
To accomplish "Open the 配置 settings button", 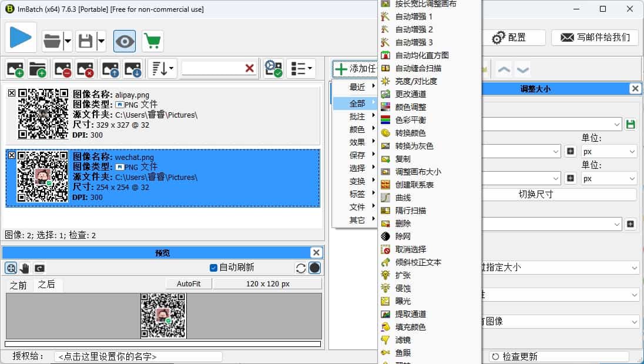I will (514, 38).
